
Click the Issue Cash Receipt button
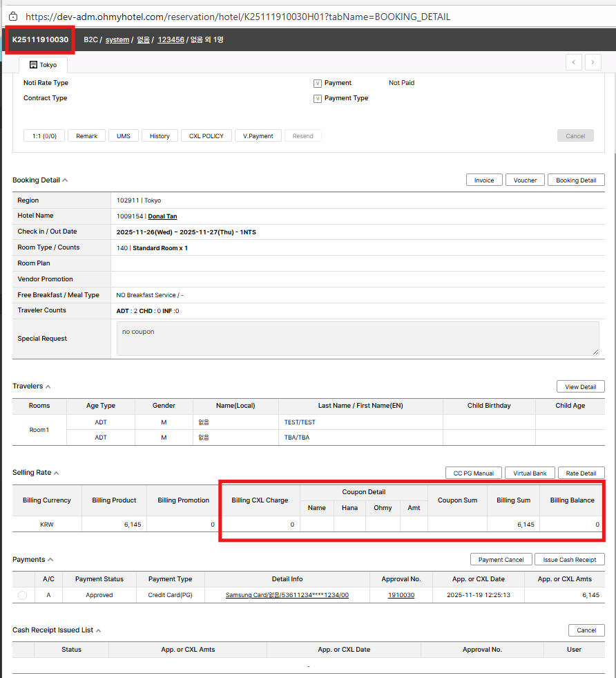pyautogui.click(x=569, y=560)
